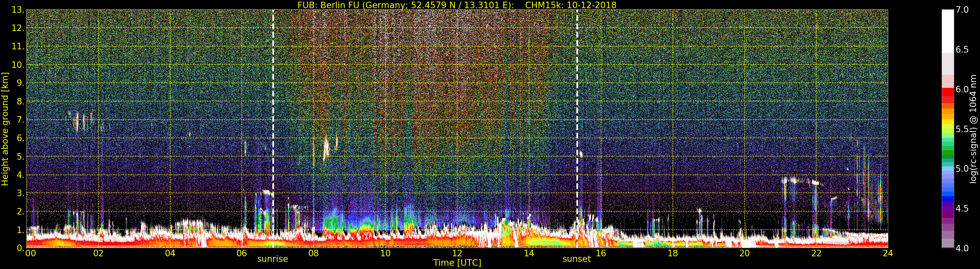Click the plot title with CHM15k date

click(x=457, y=5)
